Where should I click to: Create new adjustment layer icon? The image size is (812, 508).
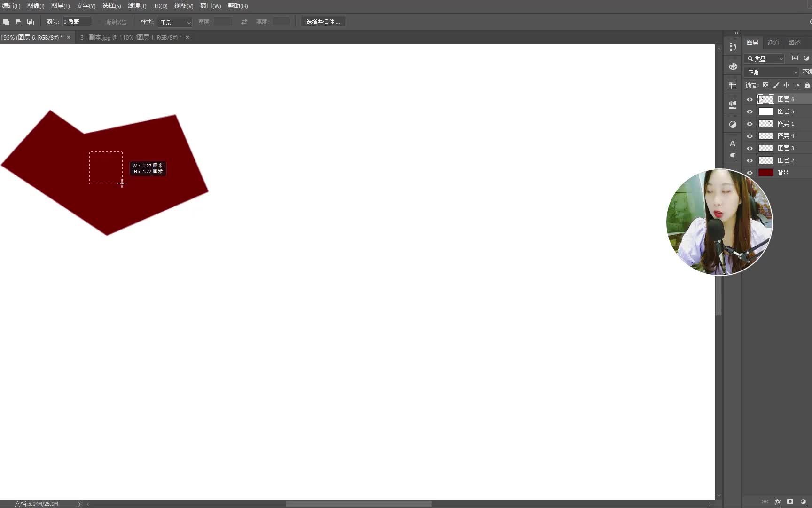803,502
